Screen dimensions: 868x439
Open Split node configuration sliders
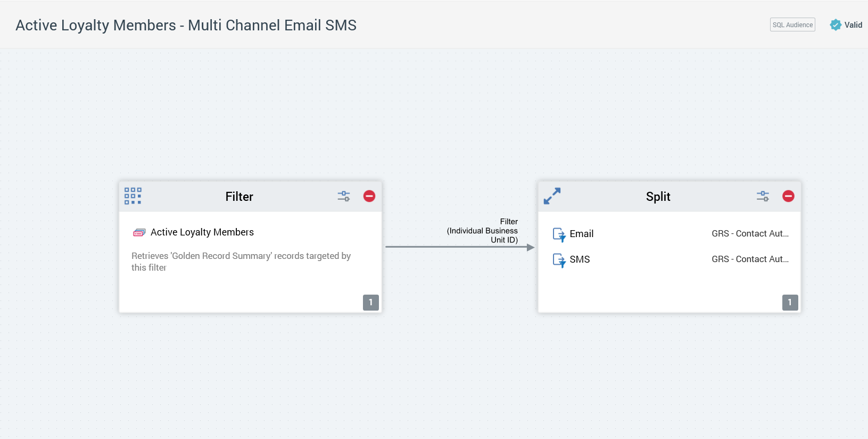tap(763, 196)
